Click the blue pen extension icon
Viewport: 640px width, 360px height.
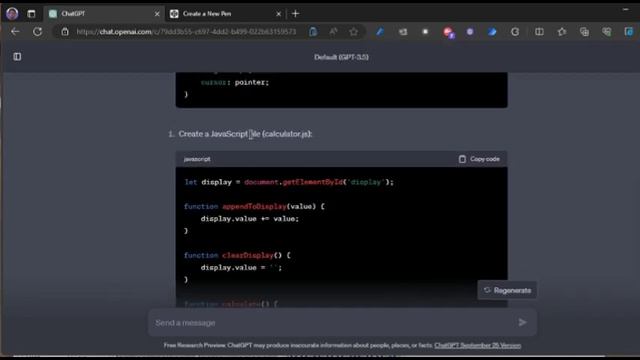(x=380, y=31)
